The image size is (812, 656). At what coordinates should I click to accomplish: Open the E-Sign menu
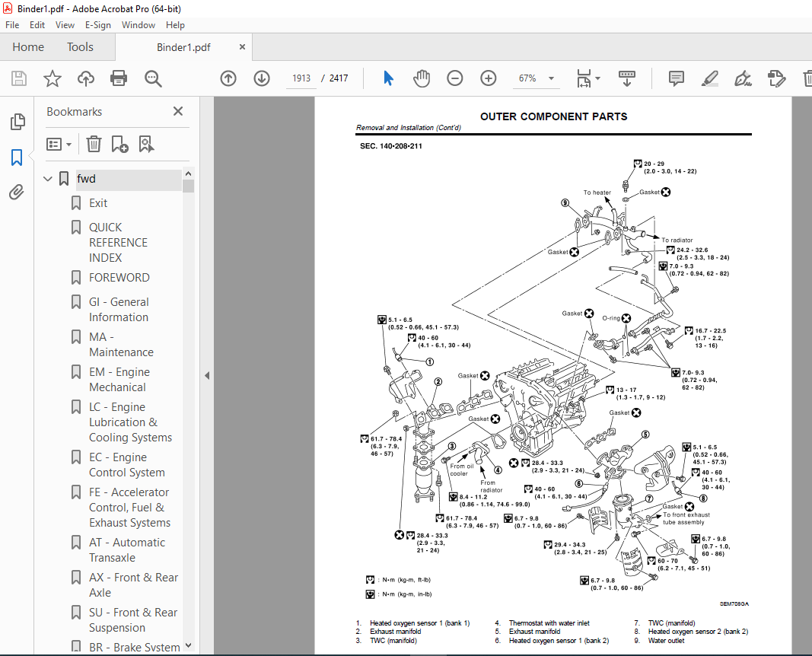click(x=98, y=25)
